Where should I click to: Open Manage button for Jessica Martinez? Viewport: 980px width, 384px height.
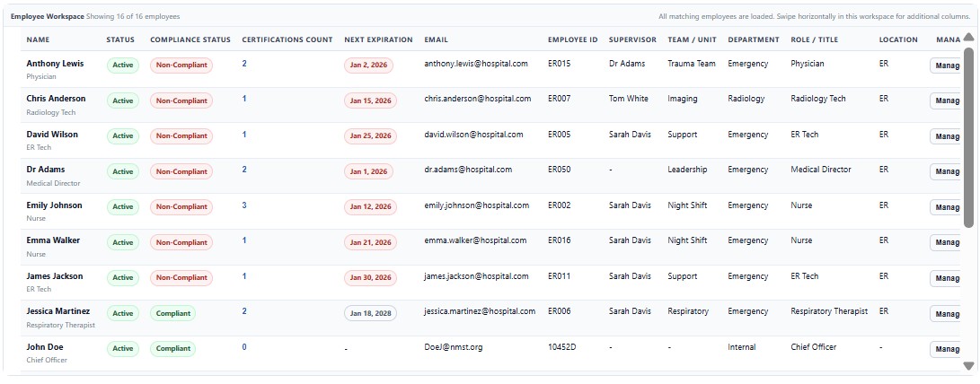945,313
